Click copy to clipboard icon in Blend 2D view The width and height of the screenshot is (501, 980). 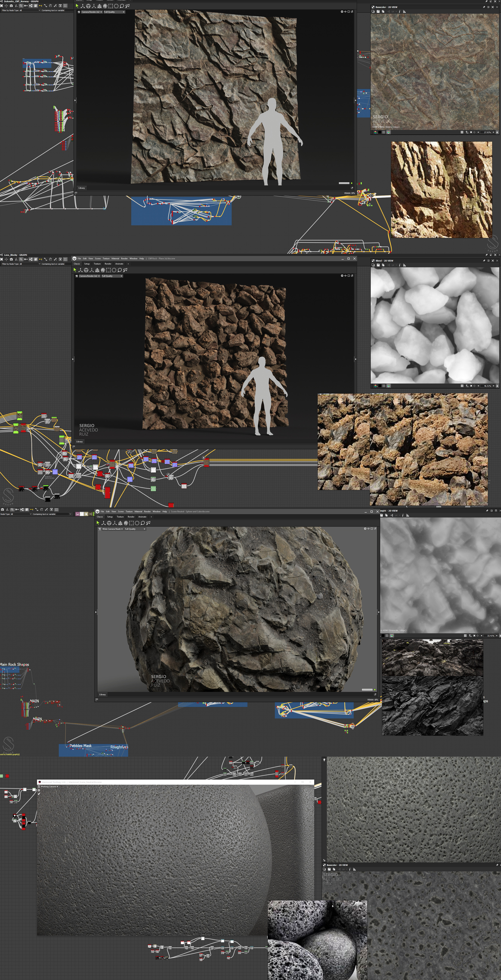point(383,265)
